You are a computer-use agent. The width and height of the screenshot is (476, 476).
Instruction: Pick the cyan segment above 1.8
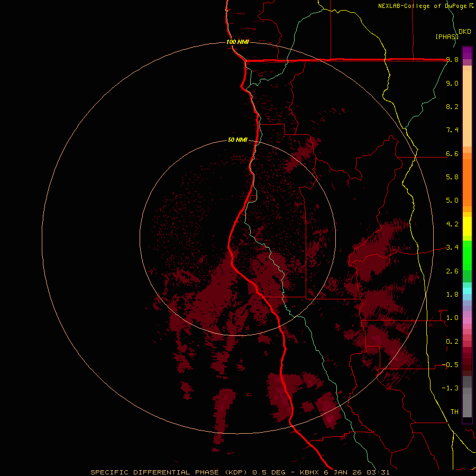point(467,291)
